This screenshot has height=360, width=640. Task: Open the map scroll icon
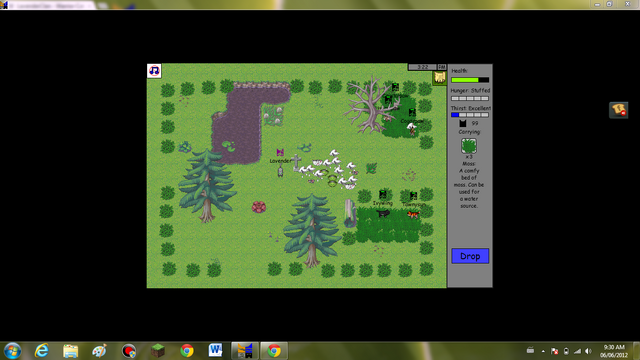[439, 77]
